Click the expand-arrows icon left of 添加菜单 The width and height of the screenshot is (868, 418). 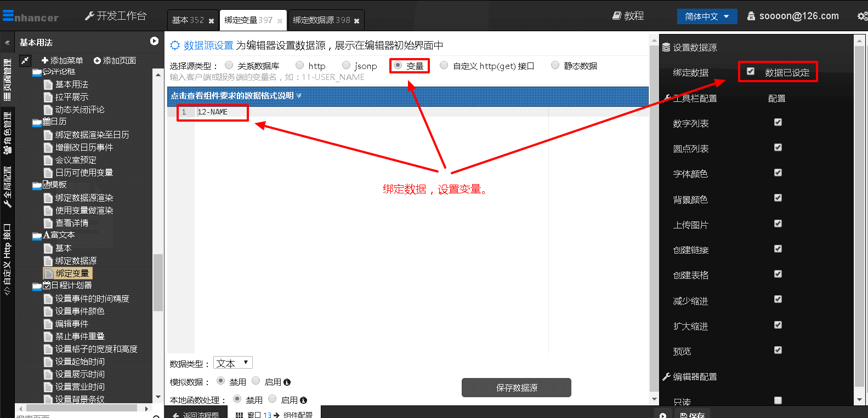(25, 61)
